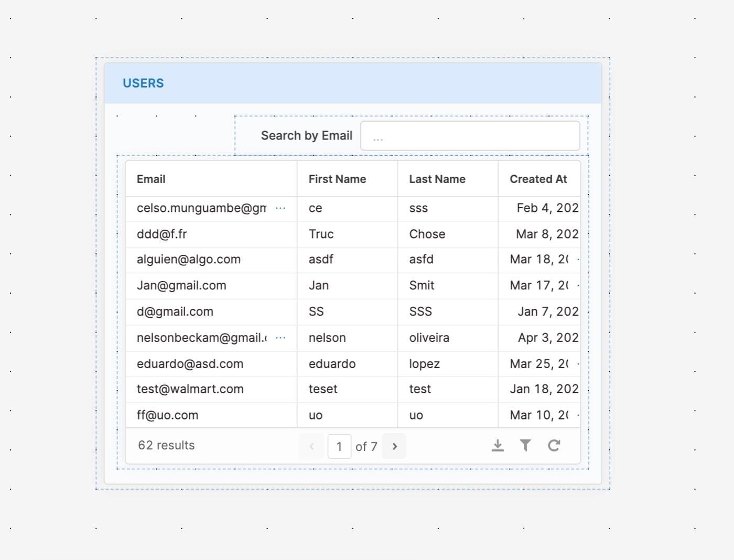This screenshot has width=734, height=560.
Task: Click the USERS header title
Action: click(x=143, y=83)
